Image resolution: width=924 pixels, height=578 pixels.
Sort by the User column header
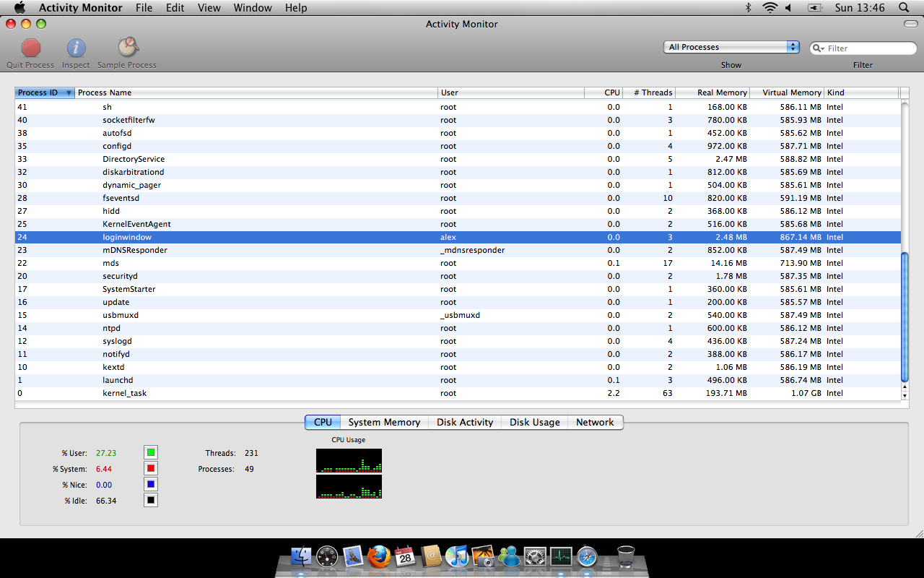(x=511, y=92)
